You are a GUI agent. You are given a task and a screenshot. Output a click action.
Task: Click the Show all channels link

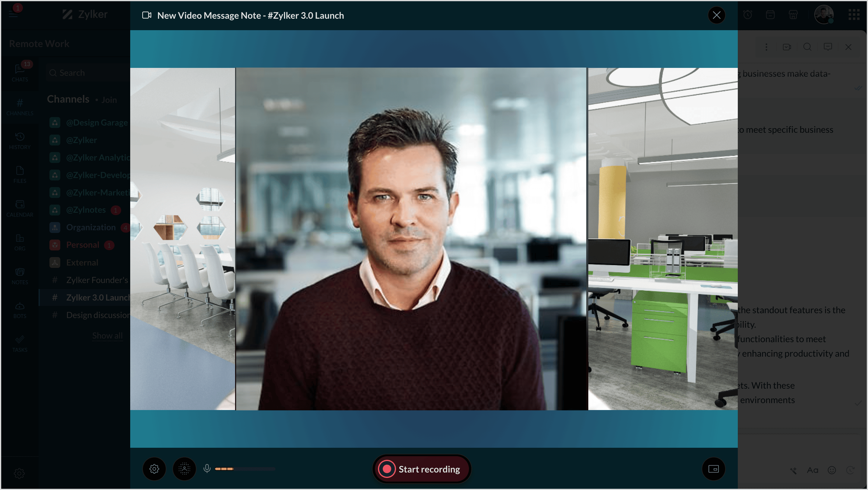pyautogui.click(x=107, y=336)
